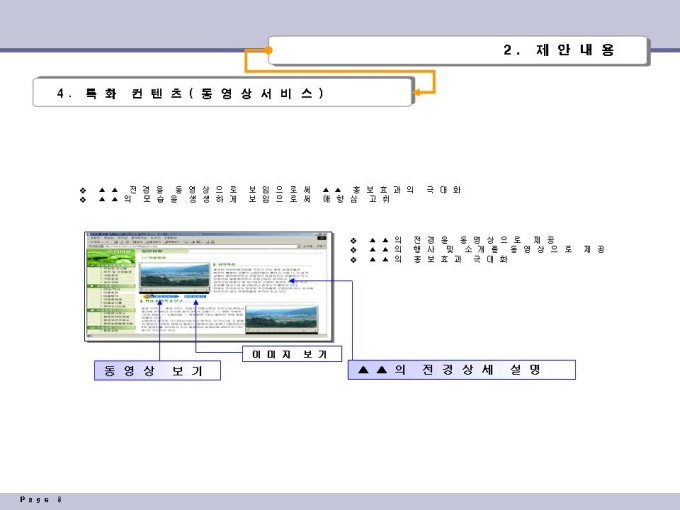Image resolution: width=680 pixels, height=510 pixels.
Task: Click the diamond bullet before '▲▲ 전경을 동영상으로'
Action: [x=83, y=190]
